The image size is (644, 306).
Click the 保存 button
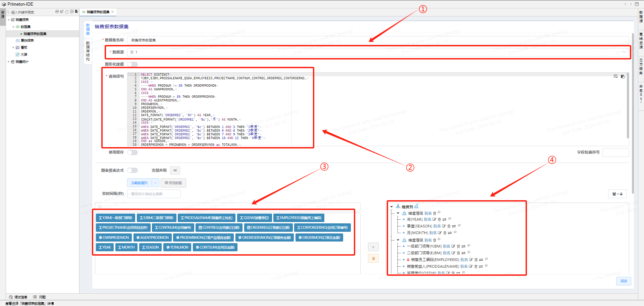[x=624, y=281]
